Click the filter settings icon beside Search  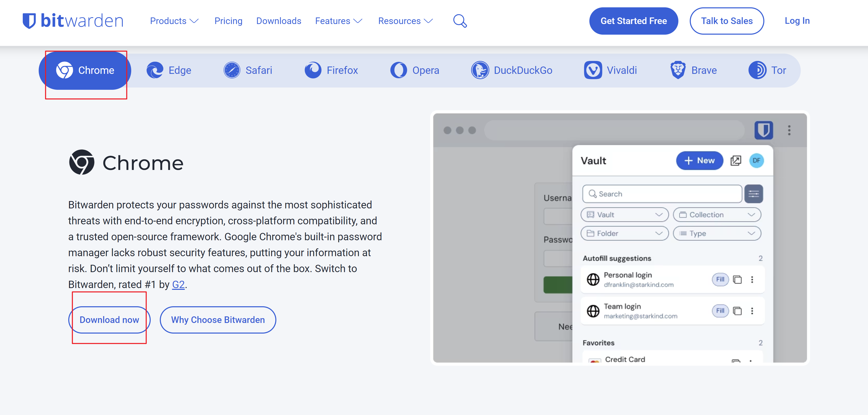tap(753, 194)
